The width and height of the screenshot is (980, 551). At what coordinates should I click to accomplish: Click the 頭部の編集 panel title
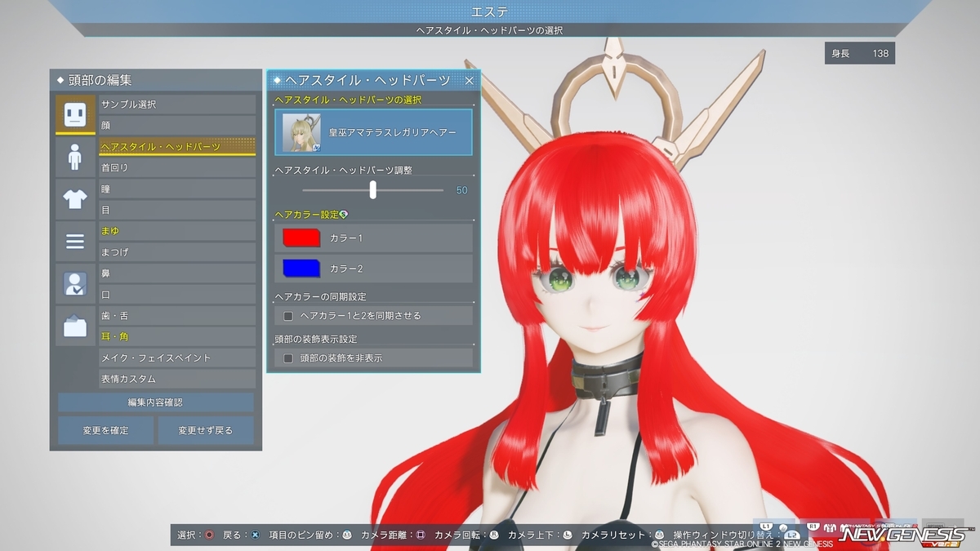101,80
